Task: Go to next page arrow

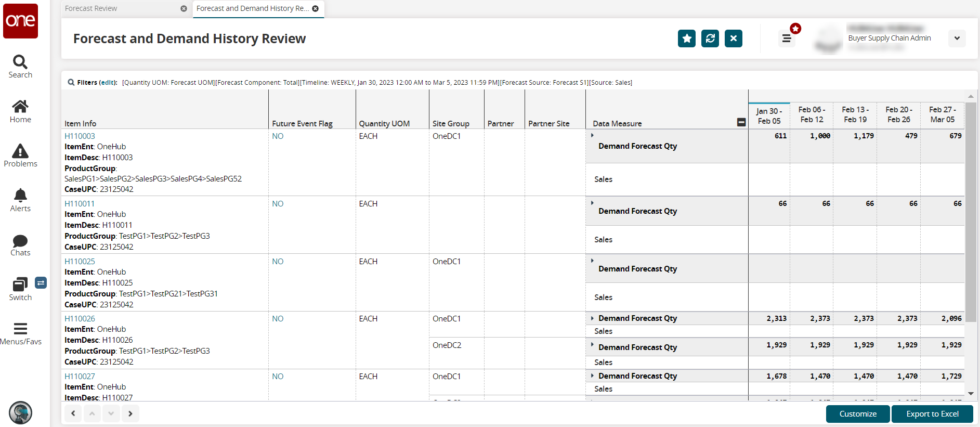Action: tap(130, 413)
